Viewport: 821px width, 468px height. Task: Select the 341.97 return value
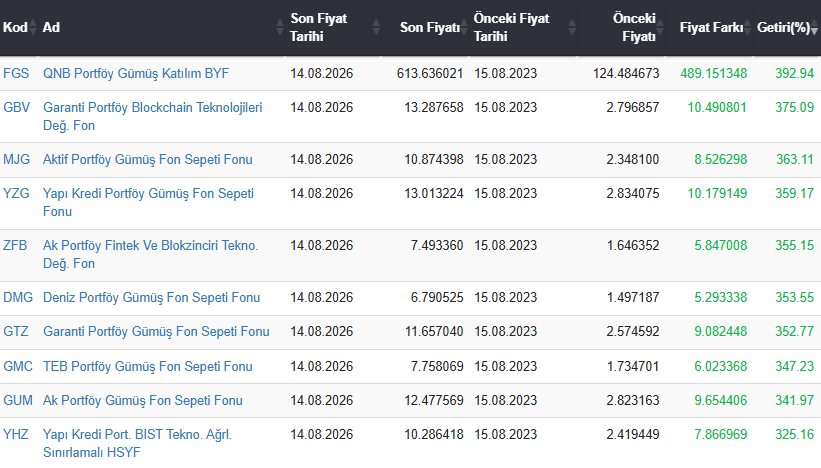794,400
